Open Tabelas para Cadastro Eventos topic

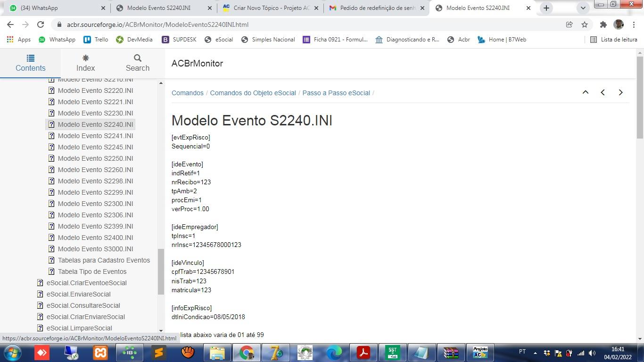tap(104, 260)
